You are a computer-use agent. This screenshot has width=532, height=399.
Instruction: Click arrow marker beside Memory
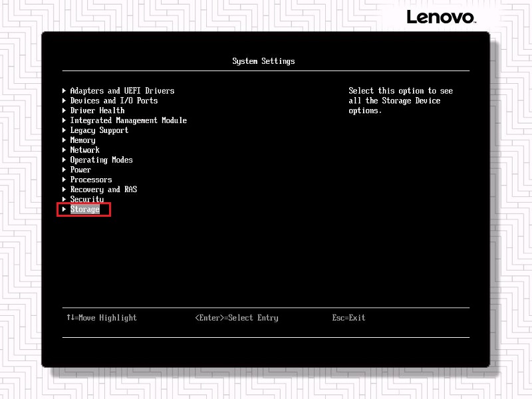coord(64,140)
